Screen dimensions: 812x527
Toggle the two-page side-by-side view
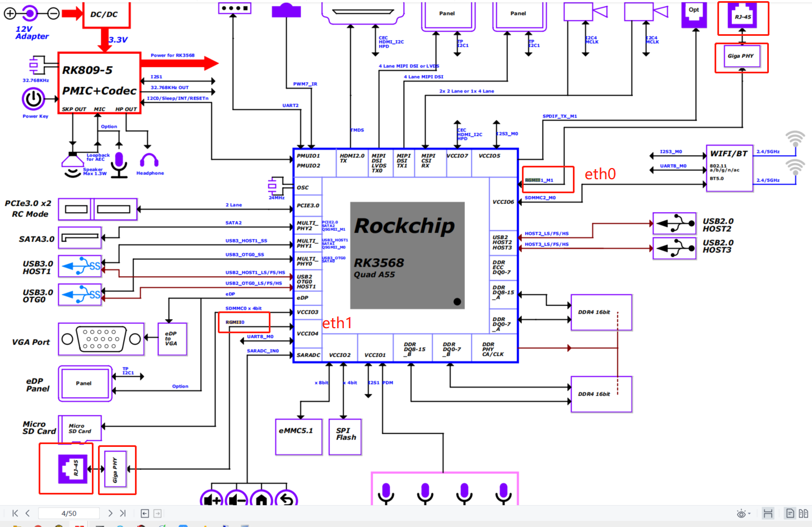[x=805, y=512]
